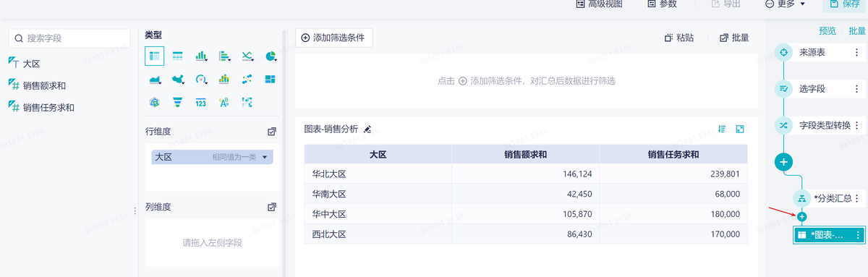Image resolution: width=868 pixels, height=277 pixels.
Task: Click the 华南大区 table cell
Action: click(378, 194)
